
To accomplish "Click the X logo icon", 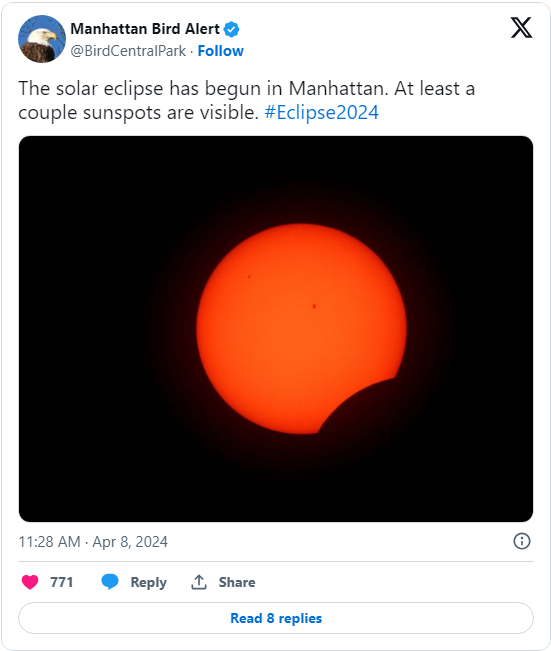I will tap(521, 28).
